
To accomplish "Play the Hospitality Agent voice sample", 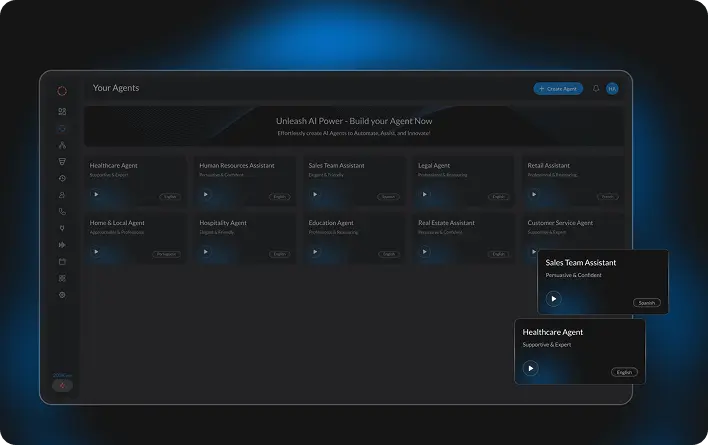I will pyautogui.click(x=206, y=252).
